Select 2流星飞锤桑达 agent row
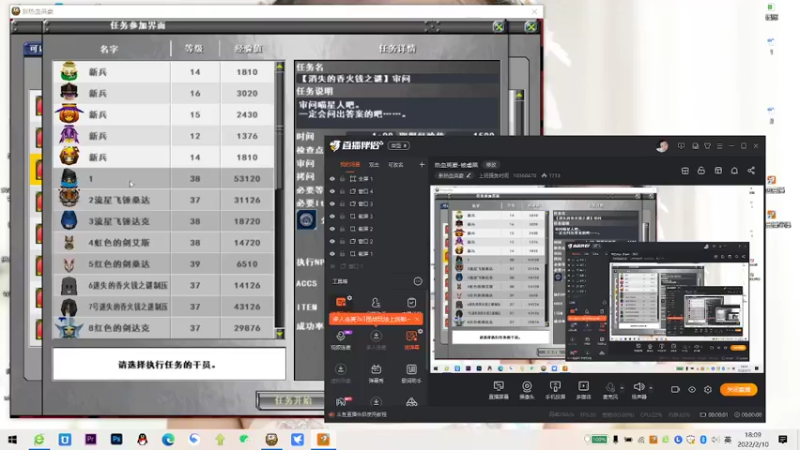This screenshot has height=450, width=800. pyautogui.click(x=163, y=200)
